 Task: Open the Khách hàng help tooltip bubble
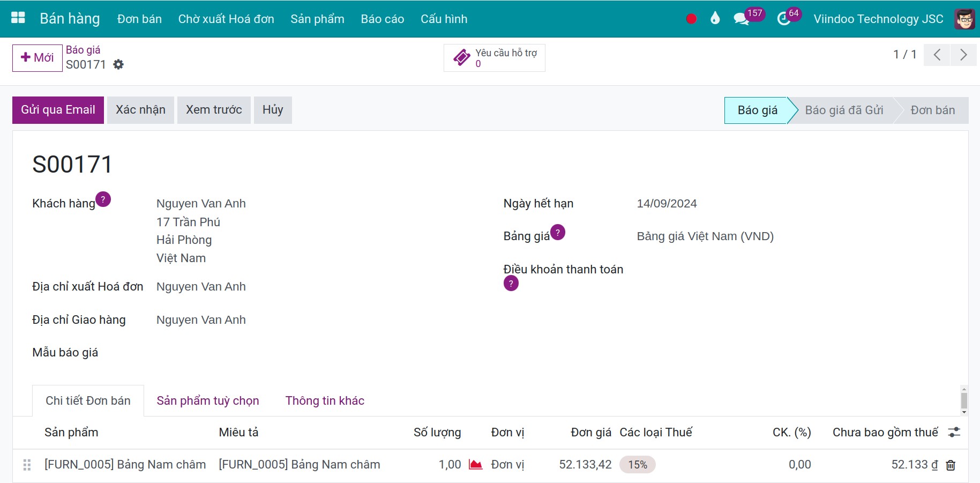(x=103, y=199)
